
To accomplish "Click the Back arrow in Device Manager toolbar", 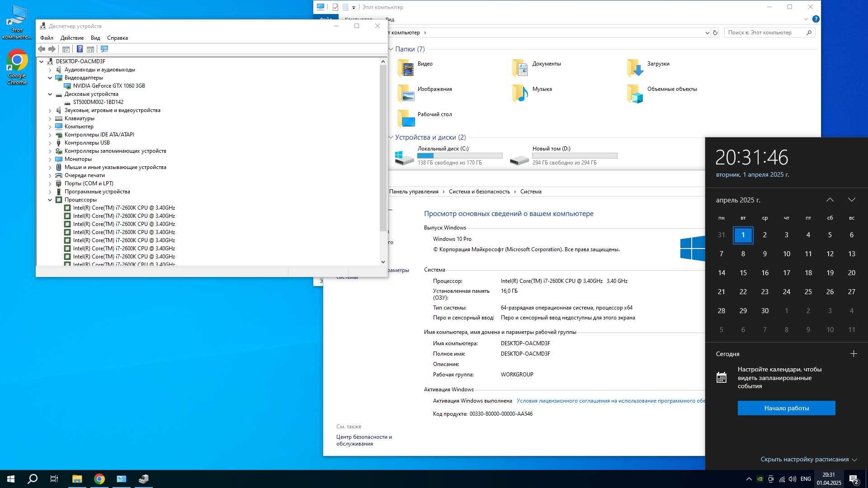I will pyautogui.click(x=42, y=49).
